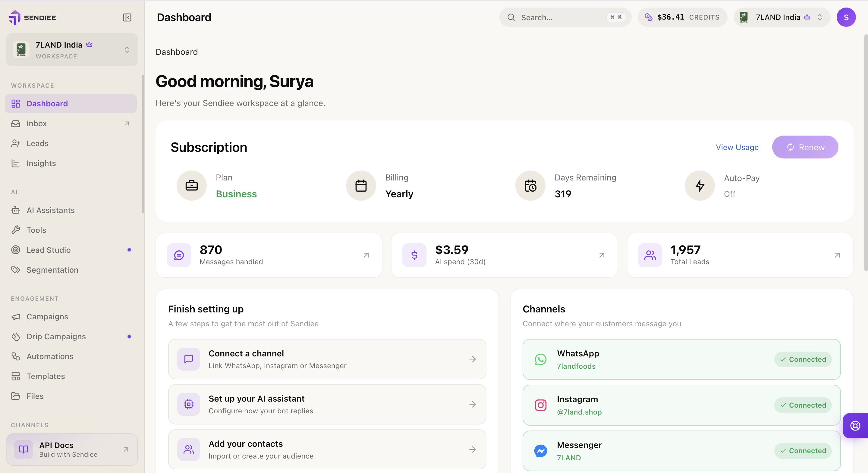Image resolution: width=868 pixels, height=473 pixels.
Task: Click the View Usage link
Action: pos(737,147)
